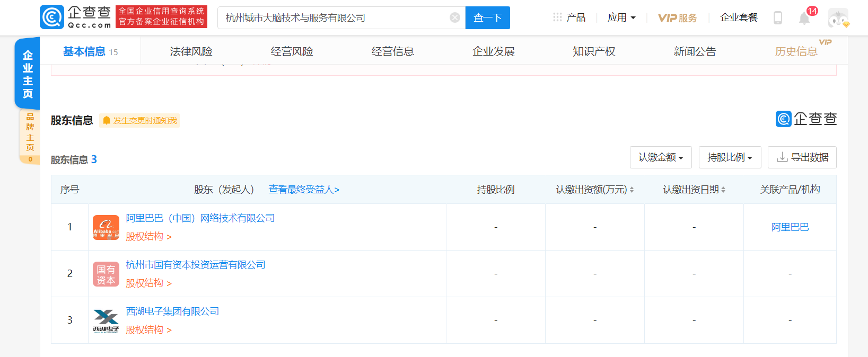Click the 国有资本 logo icon
868x357 pixels.
pyautogui.click(x=106, y=274)
